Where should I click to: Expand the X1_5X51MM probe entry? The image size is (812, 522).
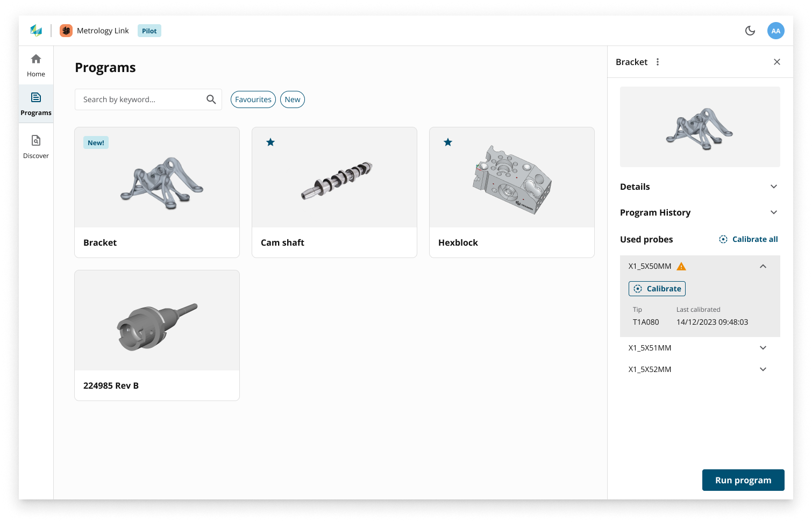point(763,348)
